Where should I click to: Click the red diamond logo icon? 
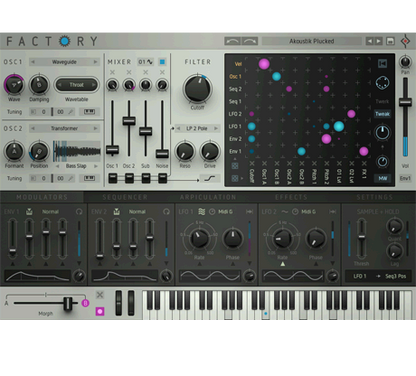[405, 41]
